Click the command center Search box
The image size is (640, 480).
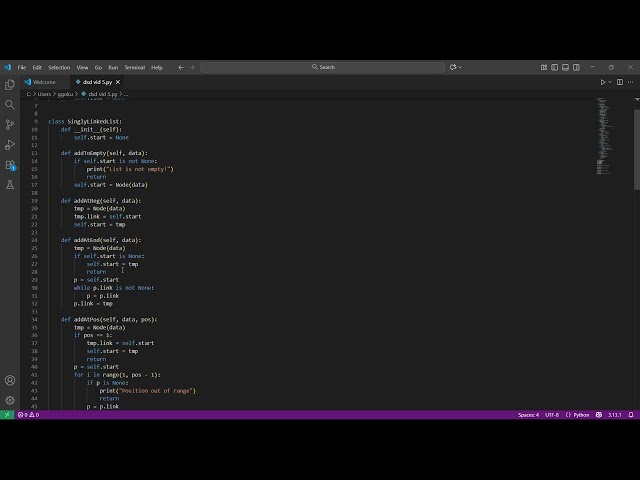322,67
